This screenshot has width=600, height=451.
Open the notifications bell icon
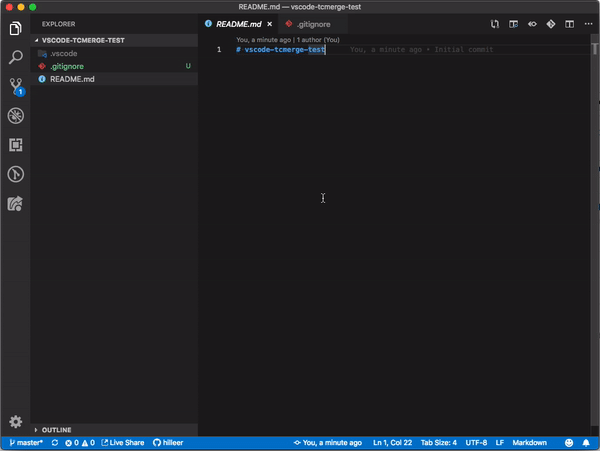(x=586, y=443)
